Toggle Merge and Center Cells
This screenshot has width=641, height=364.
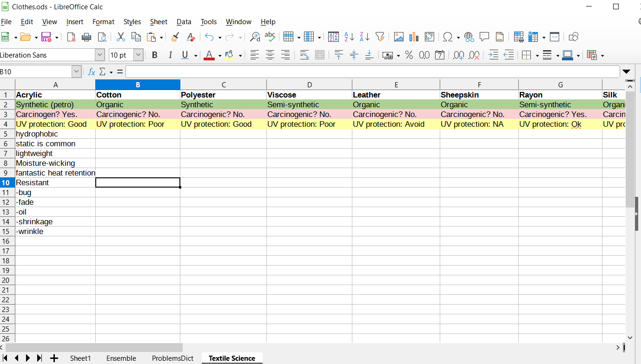(x=320, y=55)
